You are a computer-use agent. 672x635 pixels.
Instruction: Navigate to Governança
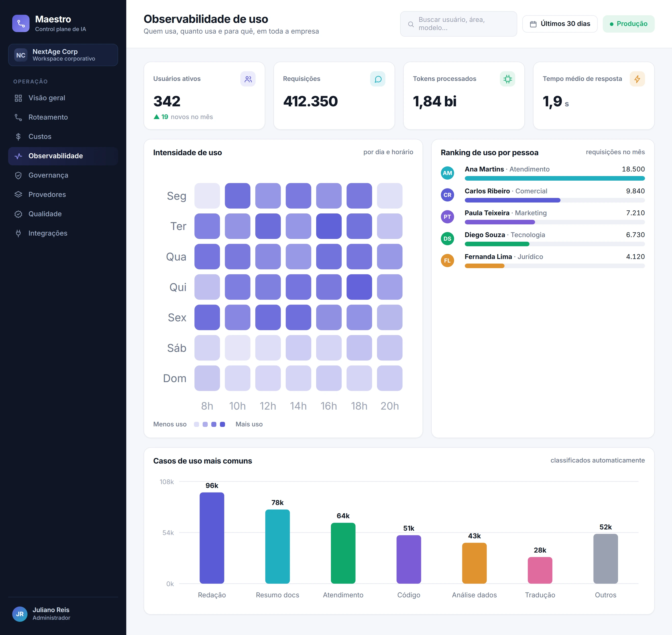pos(63,175)
